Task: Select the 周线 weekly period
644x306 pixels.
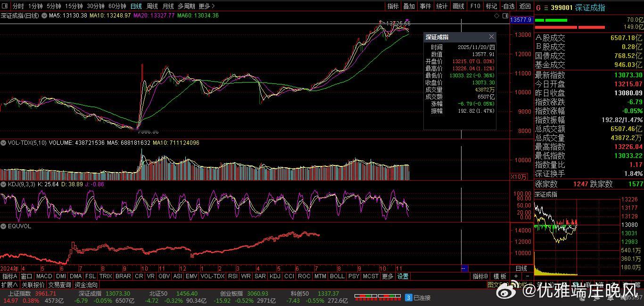Action: (x=152, y=6)
